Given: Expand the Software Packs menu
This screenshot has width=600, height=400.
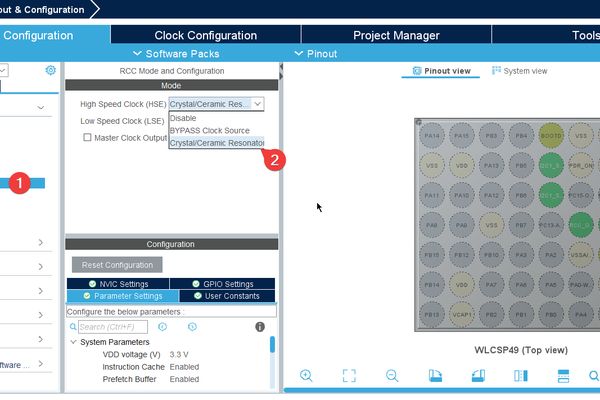Looking at the screenshot, I should click(176, 54).
